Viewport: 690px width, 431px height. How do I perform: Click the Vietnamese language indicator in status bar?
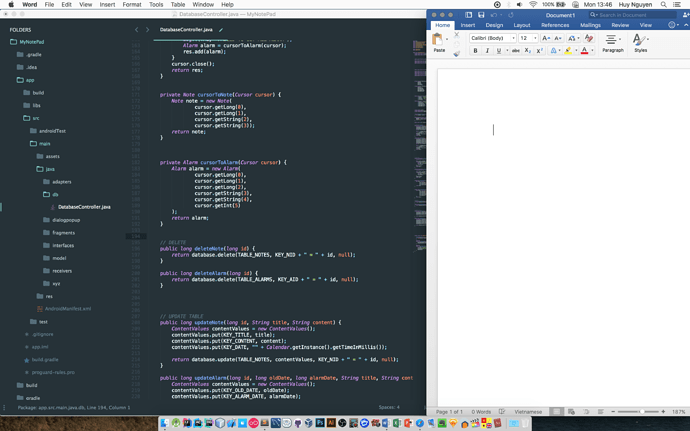(x=528, y=412)
